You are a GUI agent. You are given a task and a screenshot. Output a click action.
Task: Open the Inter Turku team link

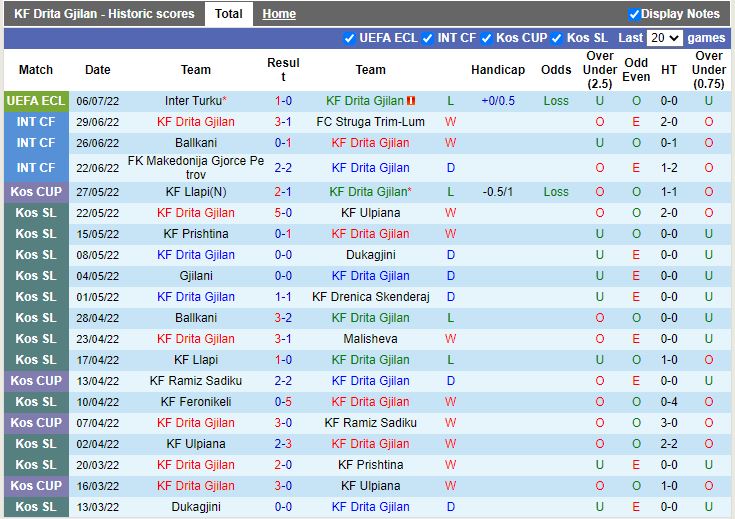point(195,101)
